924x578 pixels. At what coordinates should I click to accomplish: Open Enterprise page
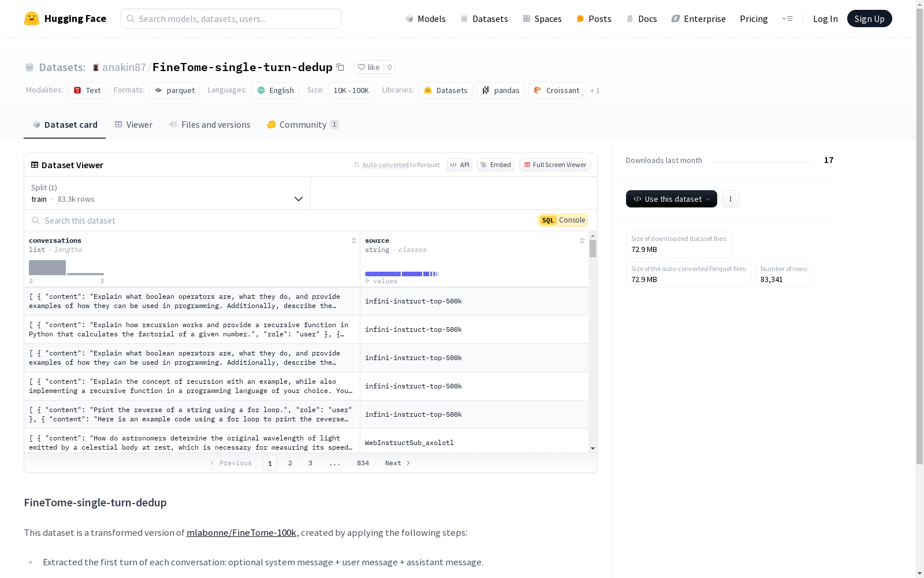pos(698,18)
